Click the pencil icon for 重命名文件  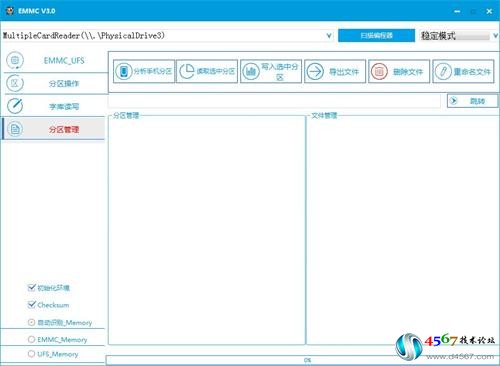pyautogui.click(x=443, y=71)
